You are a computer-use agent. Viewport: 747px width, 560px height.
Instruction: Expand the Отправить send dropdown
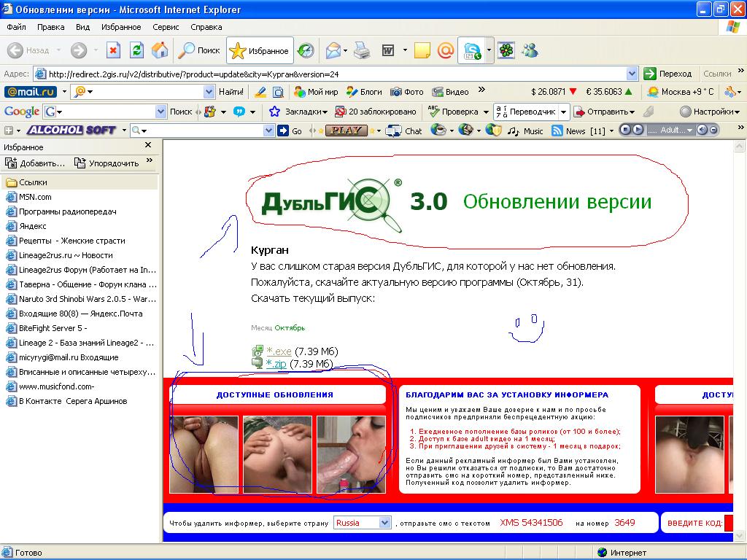(632, 112)
